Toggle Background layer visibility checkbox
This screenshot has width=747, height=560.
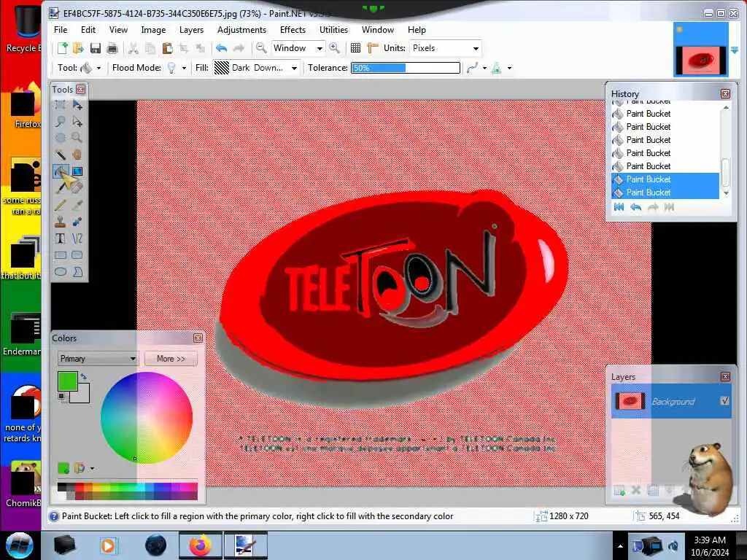[x=724, y=401]
